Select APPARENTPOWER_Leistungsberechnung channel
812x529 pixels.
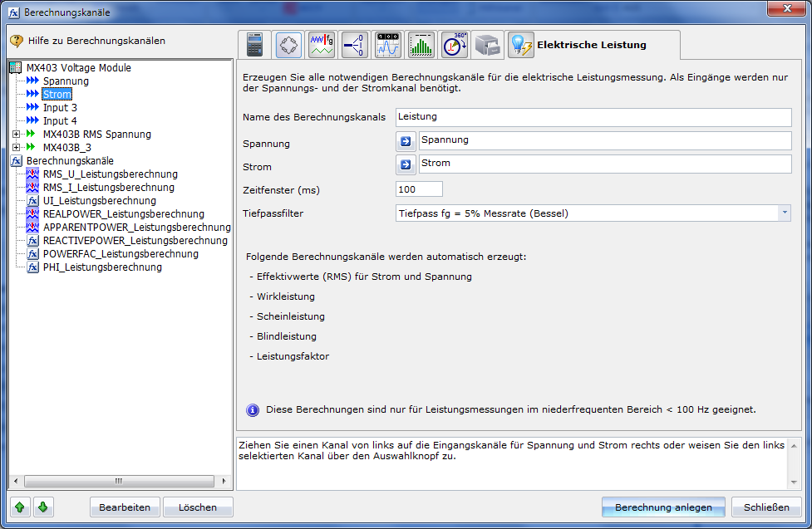click(136, 228)
